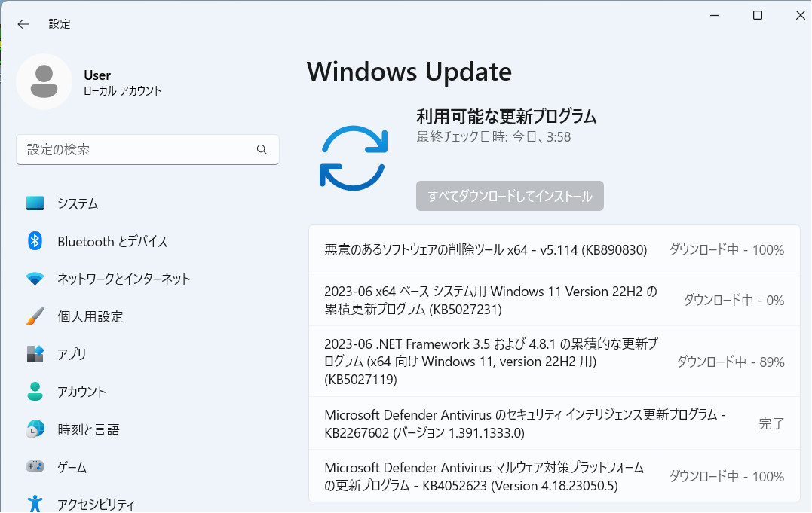Click the アカウント person icon
Image resolution: width=812 pixels, height=513 pixels.
click(x=35, y=392)
